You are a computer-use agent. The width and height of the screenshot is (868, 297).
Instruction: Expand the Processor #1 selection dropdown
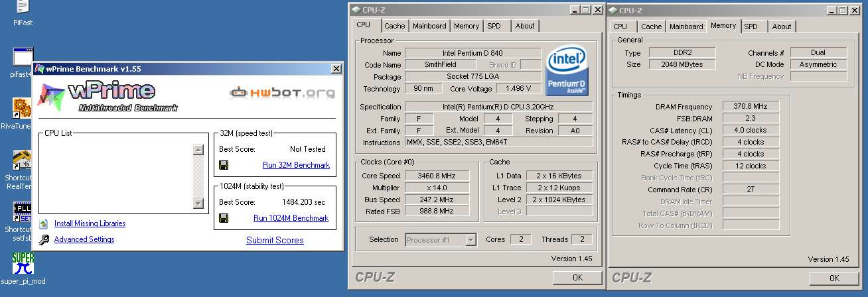click(470, 240)
